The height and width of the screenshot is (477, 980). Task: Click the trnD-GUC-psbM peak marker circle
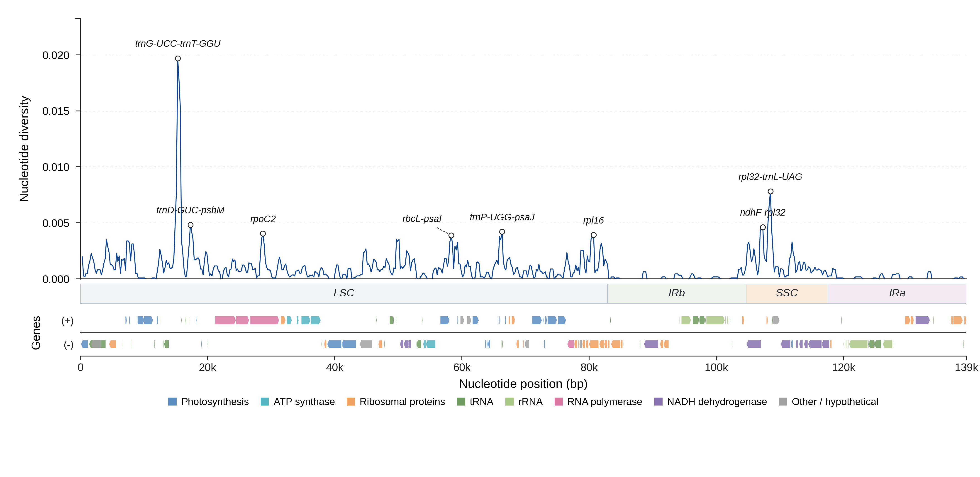(191, 225)
